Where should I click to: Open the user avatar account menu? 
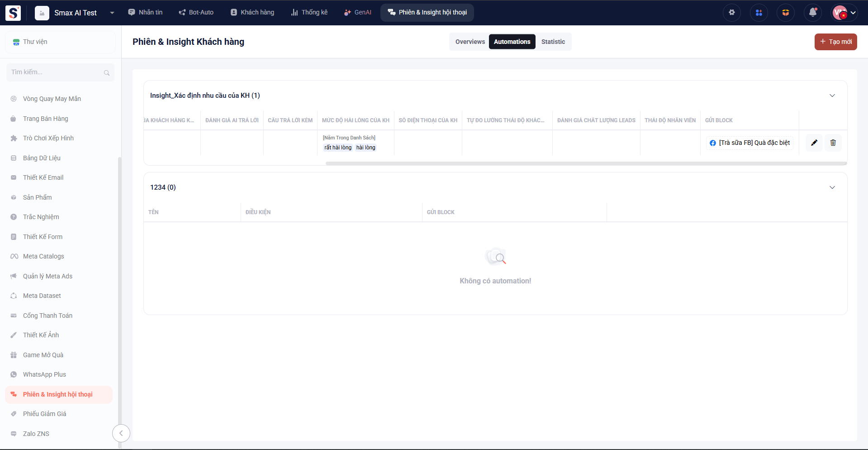(x=844, y=13)
